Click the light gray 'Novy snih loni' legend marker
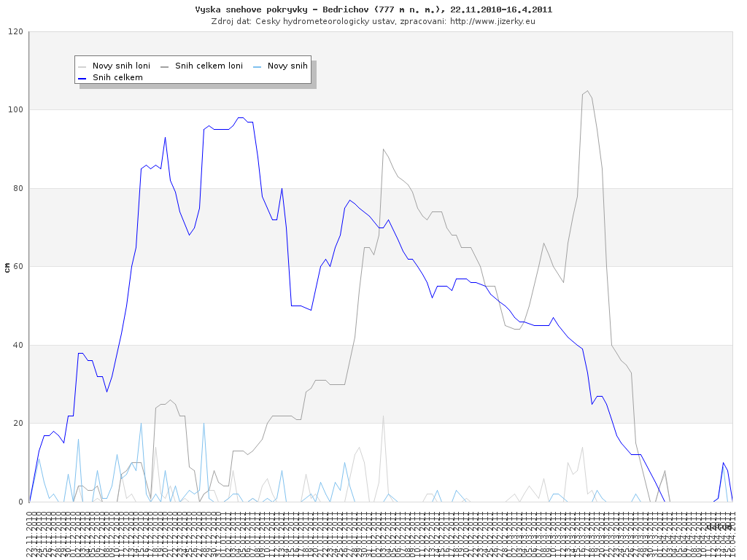The width and height of the screenshot is (747, 560). [82, 66]
